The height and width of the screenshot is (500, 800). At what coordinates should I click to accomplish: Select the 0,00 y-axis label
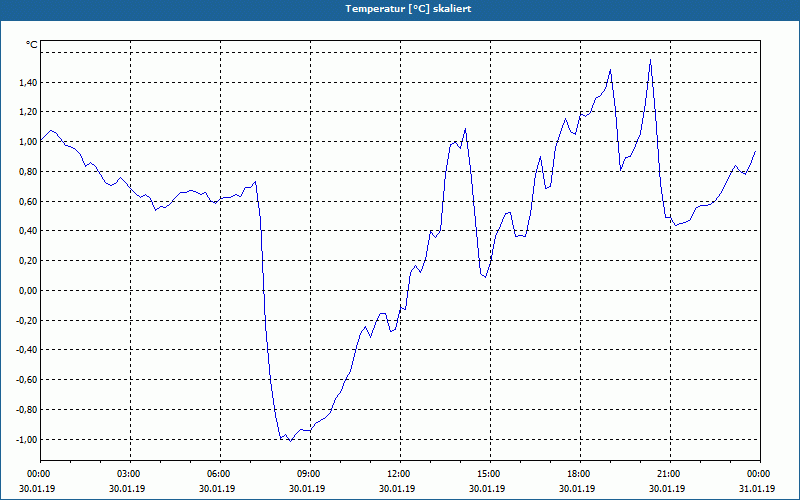pyautogui.click(x=28, y=291)
